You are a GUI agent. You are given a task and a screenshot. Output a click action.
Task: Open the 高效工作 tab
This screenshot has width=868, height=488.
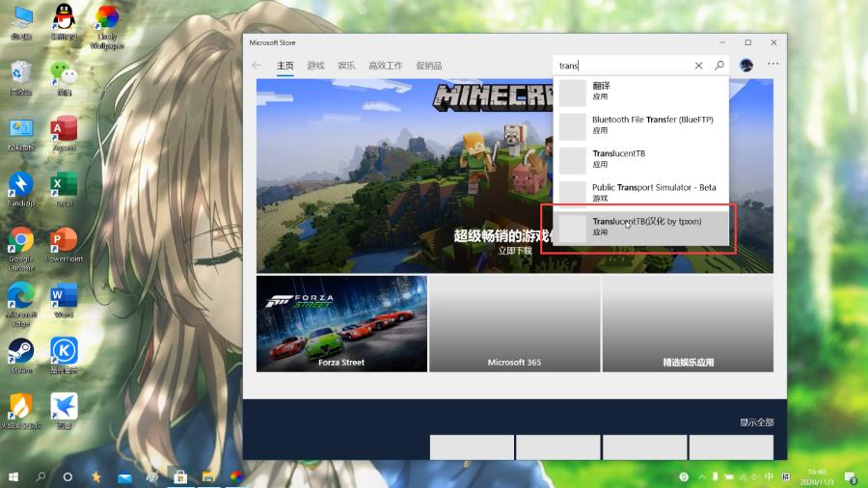click(x=386, y=66)
